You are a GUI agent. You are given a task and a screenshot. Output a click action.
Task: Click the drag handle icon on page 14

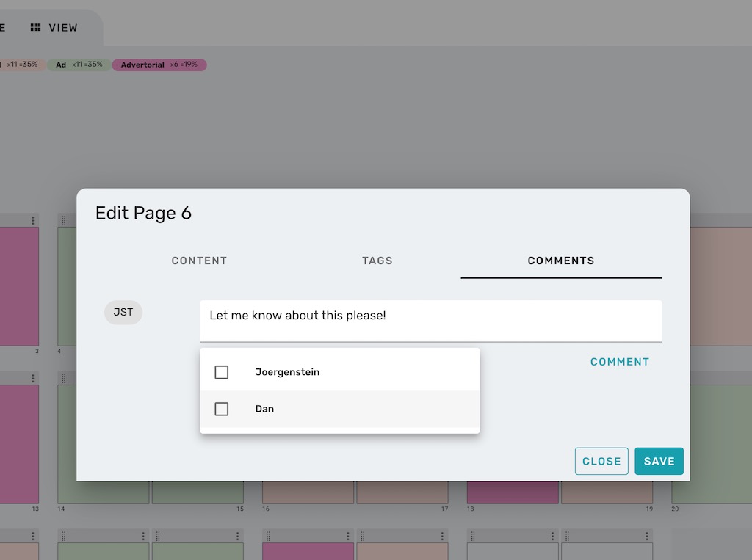coord(63,377)
